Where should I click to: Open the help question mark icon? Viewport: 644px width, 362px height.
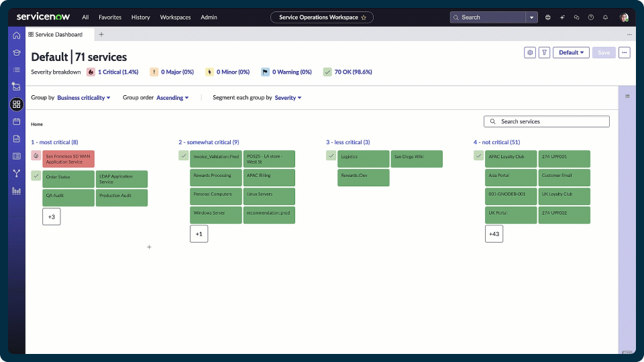591,17
